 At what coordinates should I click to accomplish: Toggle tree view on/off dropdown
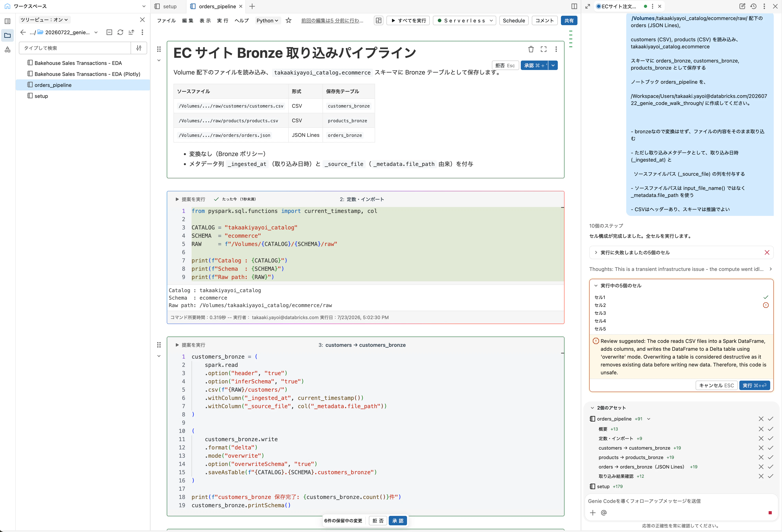(44, 20)
